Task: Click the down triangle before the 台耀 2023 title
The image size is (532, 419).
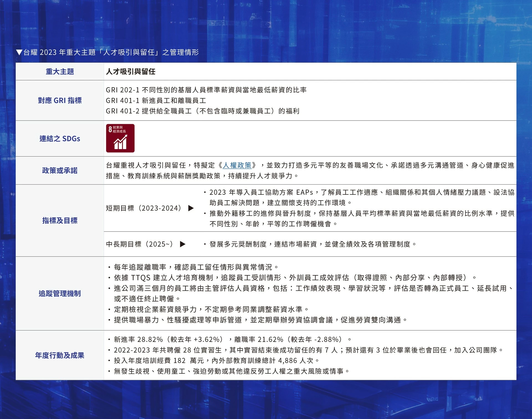Action: [19, 52]
